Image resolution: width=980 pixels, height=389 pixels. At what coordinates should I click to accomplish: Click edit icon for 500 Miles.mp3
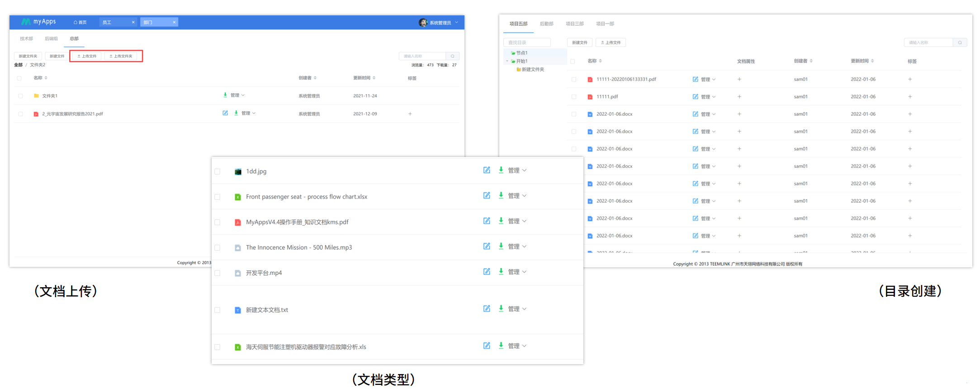pyautogui.click(x=487, y=246)
